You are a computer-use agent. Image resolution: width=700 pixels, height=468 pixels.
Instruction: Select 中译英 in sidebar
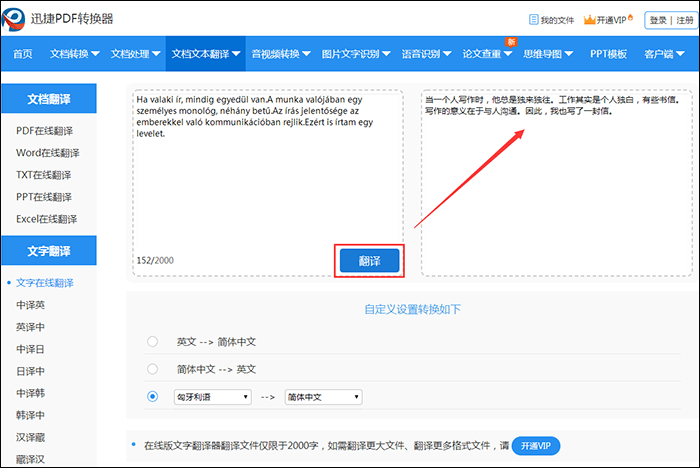point(30,305)
